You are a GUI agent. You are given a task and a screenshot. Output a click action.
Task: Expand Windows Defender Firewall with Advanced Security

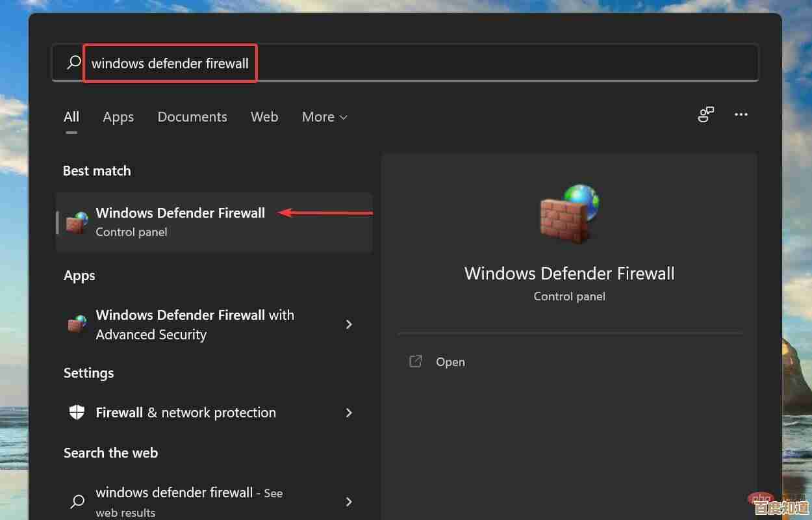point(349,324)
